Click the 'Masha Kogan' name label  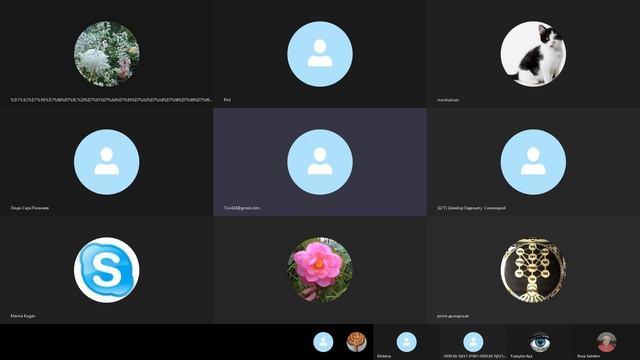23,316
